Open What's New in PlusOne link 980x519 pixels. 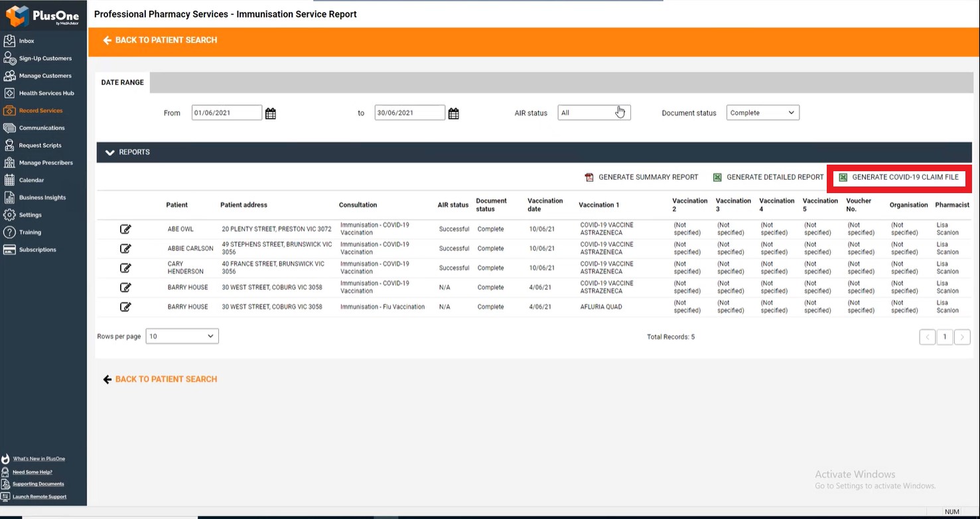39,459
